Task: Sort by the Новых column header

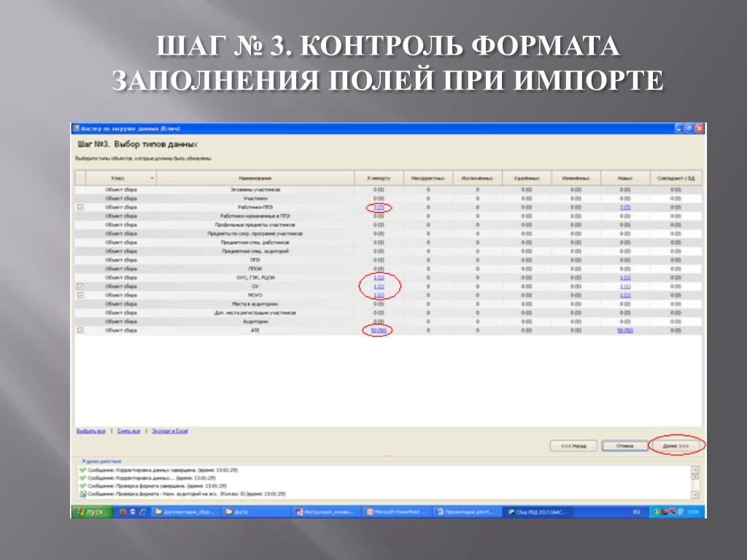Action: click(625, 178)
